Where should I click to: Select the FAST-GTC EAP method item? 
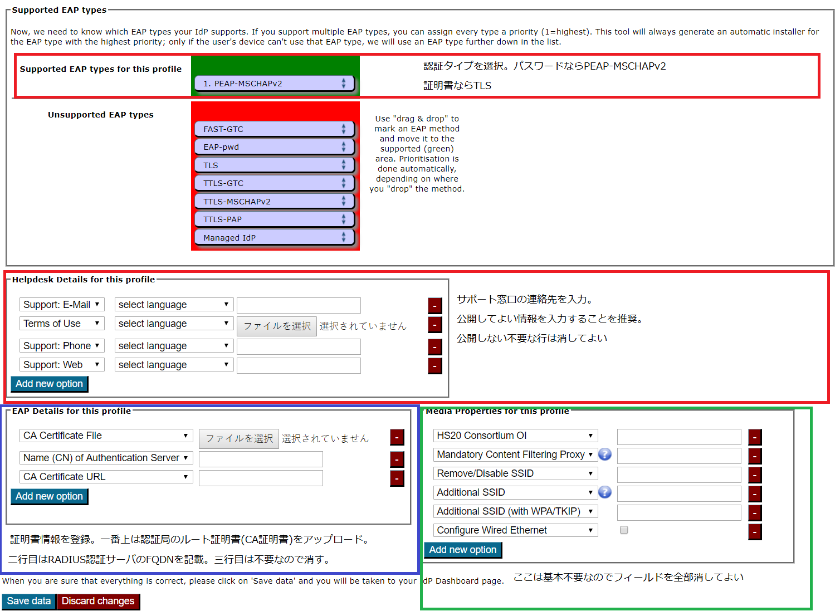pos(275,129)
